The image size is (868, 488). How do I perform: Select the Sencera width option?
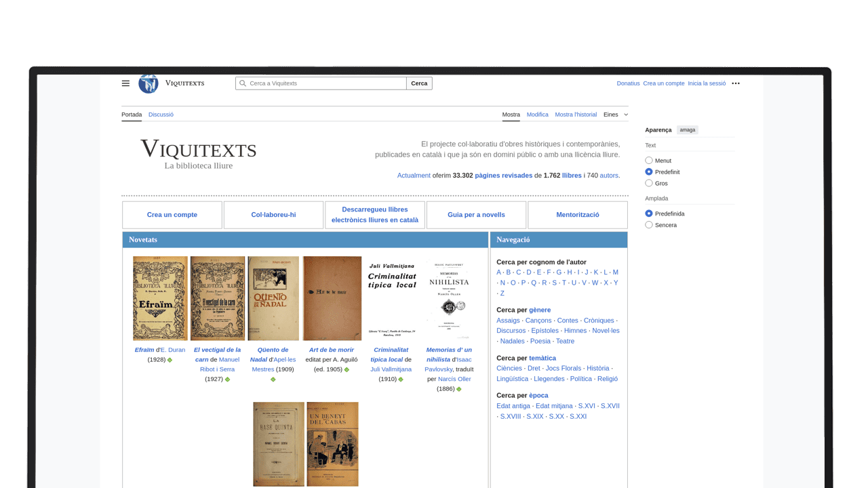(x=649, y=225)
